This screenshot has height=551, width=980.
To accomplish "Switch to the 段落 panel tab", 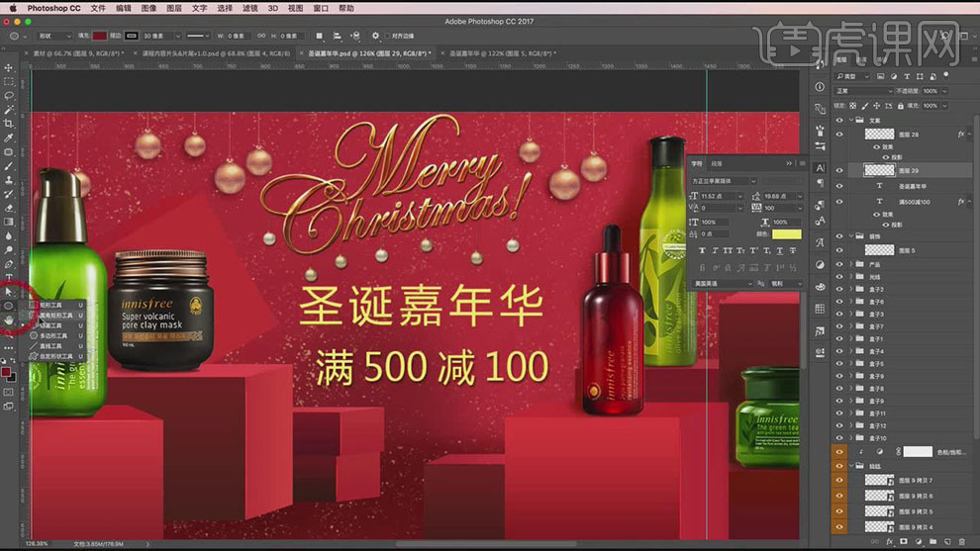I will [717, 163].
